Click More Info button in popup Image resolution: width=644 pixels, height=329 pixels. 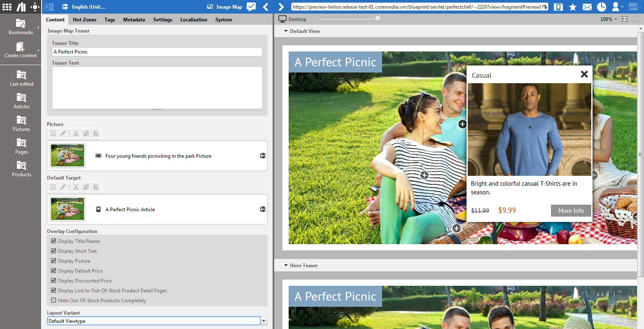pos(571,210)
